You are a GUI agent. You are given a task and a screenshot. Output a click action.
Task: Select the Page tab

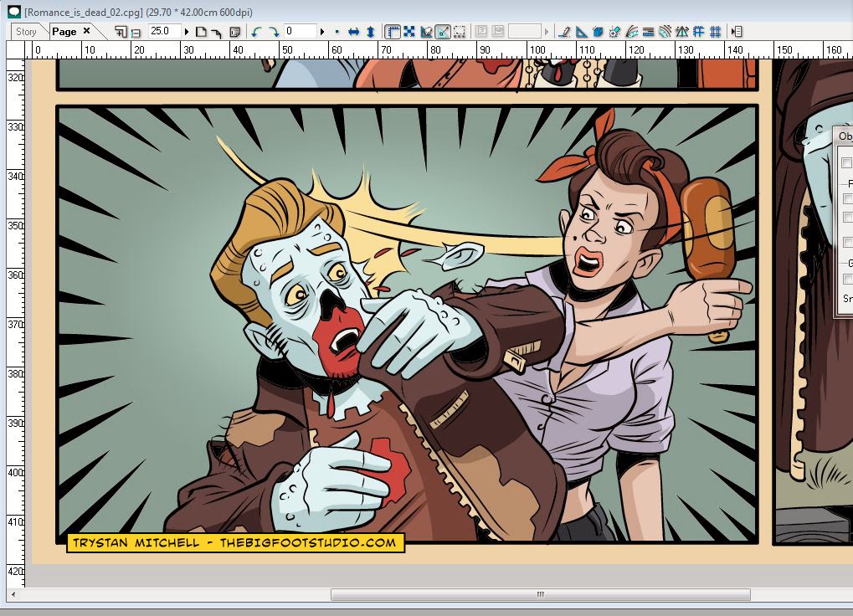pyautogui.click(x=64, y=32)
